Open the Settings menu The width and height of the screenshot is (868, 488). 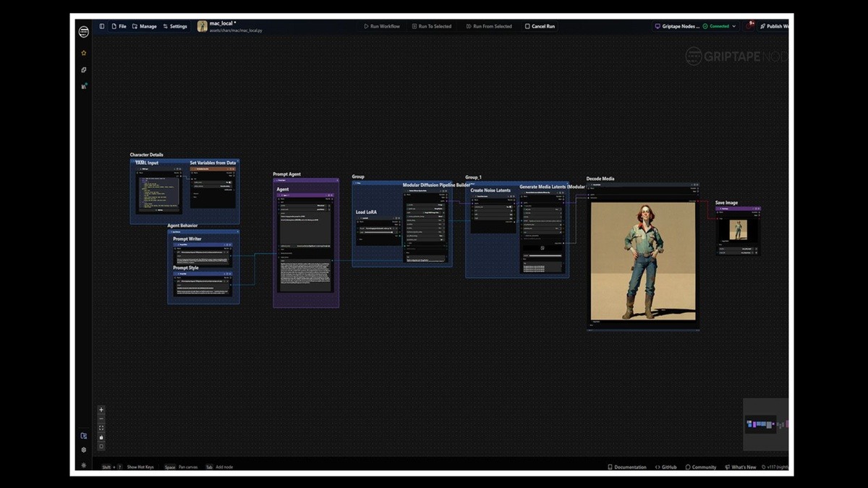click(174, 26)
